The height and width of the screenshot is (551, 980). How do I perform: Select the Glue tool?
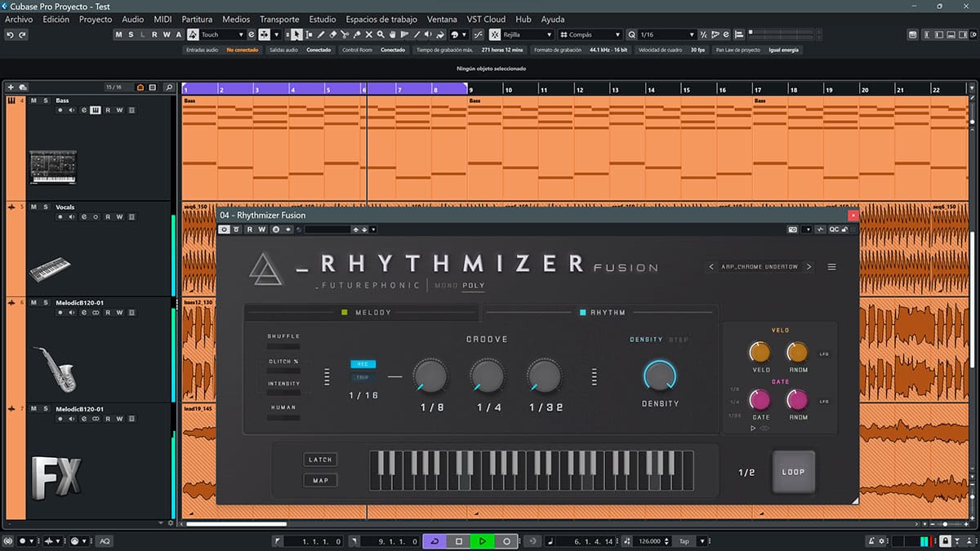[x=357, y=34]
